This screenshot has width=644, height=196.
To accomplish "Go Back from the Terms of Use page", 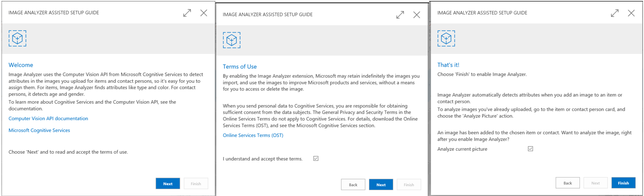I will click(353, 185).
